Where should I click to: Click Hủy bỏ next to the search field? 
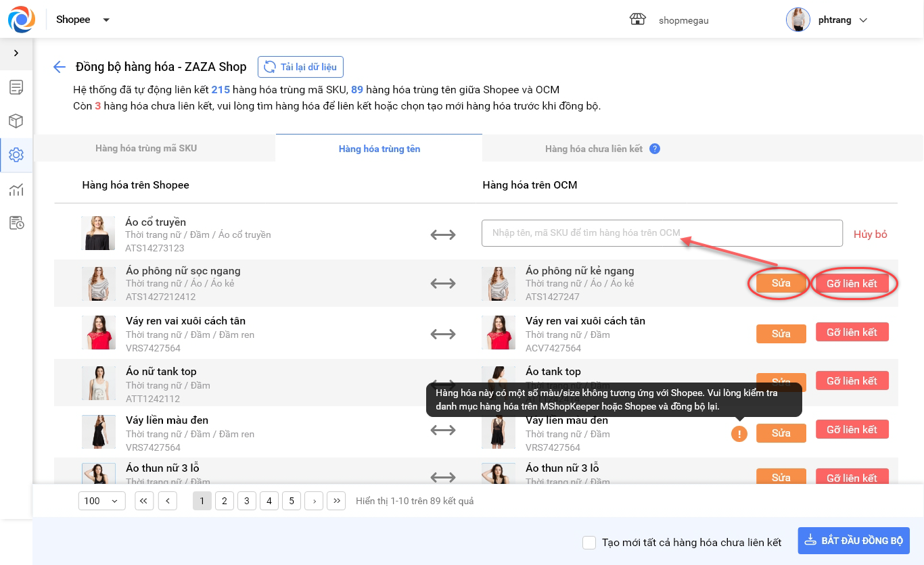(870, 234)
